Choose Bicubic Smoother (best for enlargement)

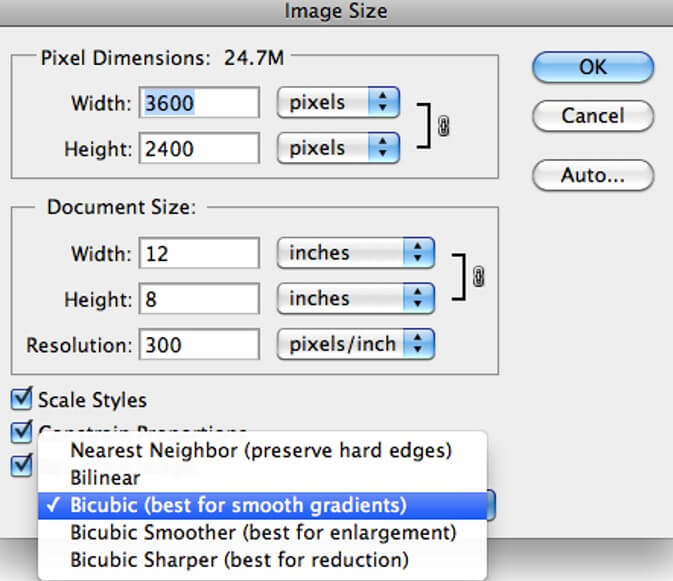(262, 533)
